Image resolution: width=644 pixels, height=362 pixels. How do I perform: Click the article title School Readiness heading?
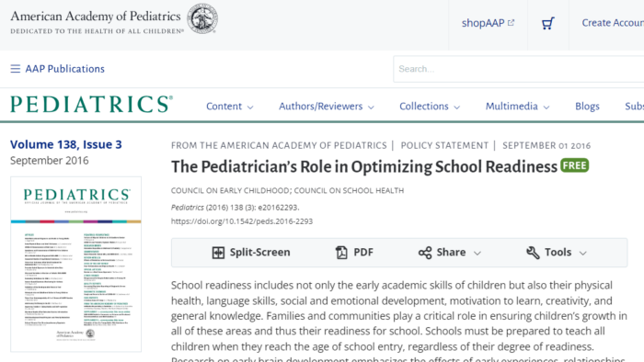364,167
